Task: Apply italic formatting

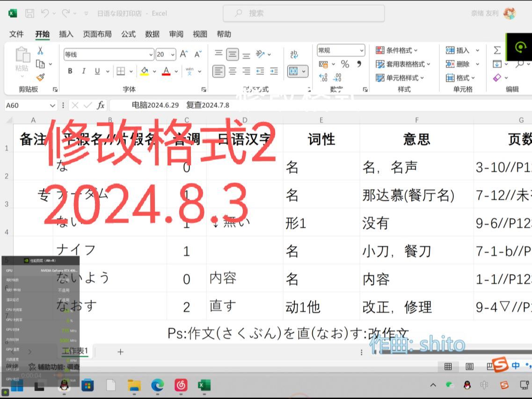Action: coord(83,71)
